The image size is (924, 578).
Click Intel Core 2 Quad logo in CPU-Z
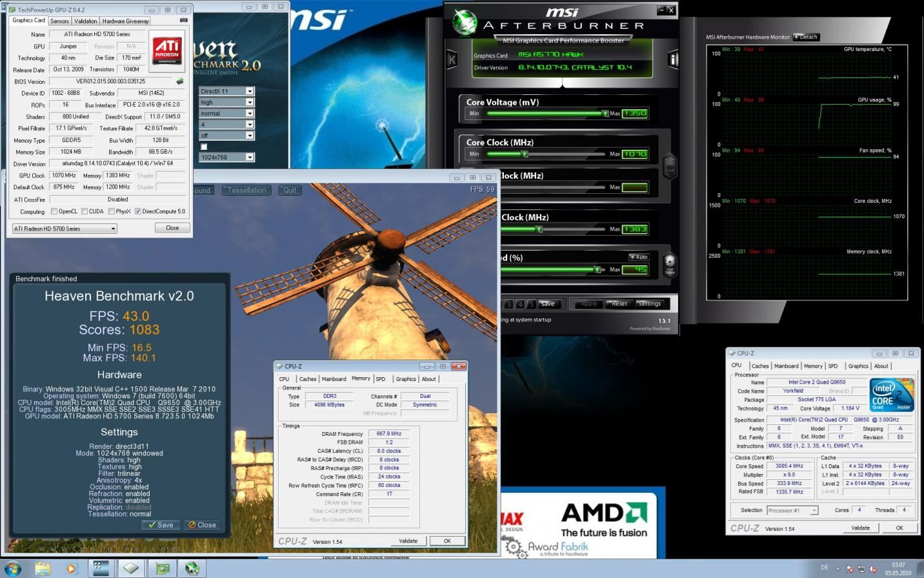(x=891, y=395)
